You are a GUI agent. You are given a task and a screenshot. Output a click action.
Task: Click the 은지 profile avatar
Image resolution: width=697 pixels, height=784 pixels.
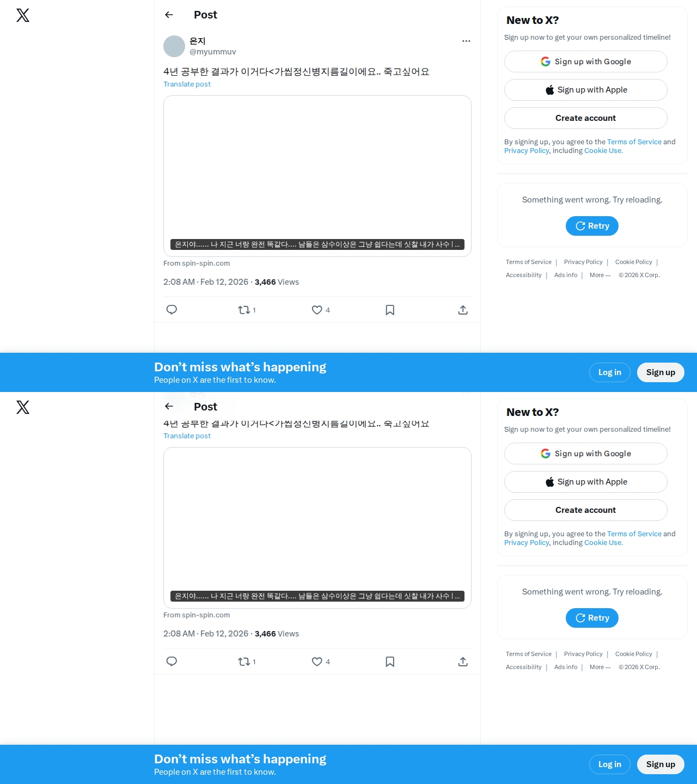[x=174, y=46]
